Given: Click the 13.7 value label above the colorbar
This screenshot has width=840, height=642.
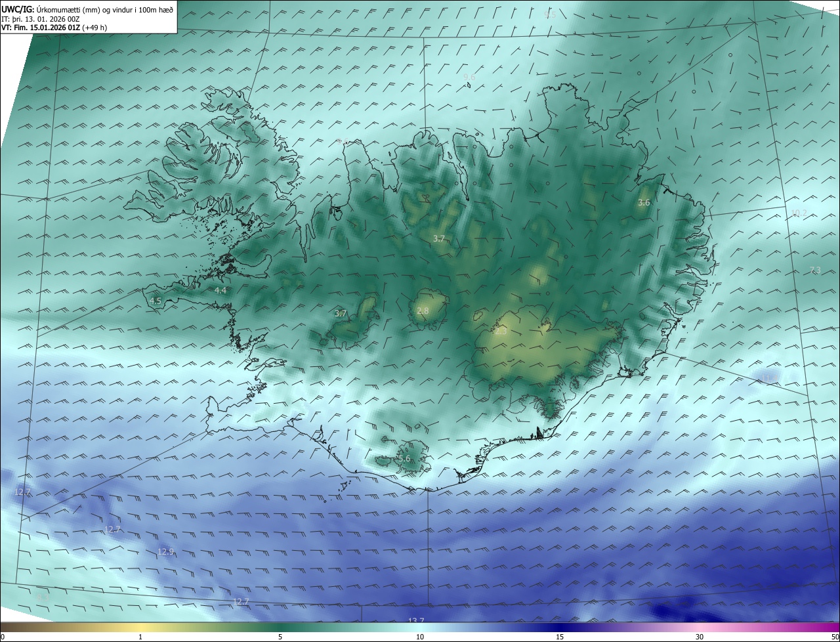Looking at the screenshot, I should pos(416,620).
